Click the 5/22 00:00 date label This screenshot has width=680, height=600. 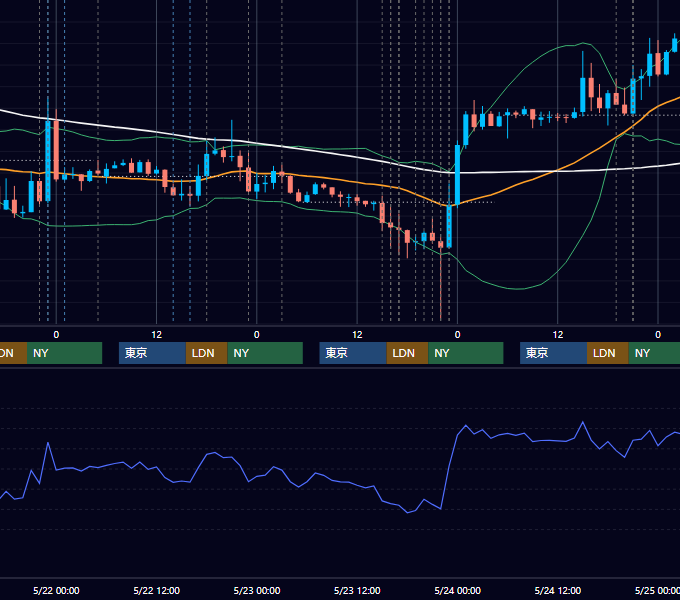[x=56, y=590]
